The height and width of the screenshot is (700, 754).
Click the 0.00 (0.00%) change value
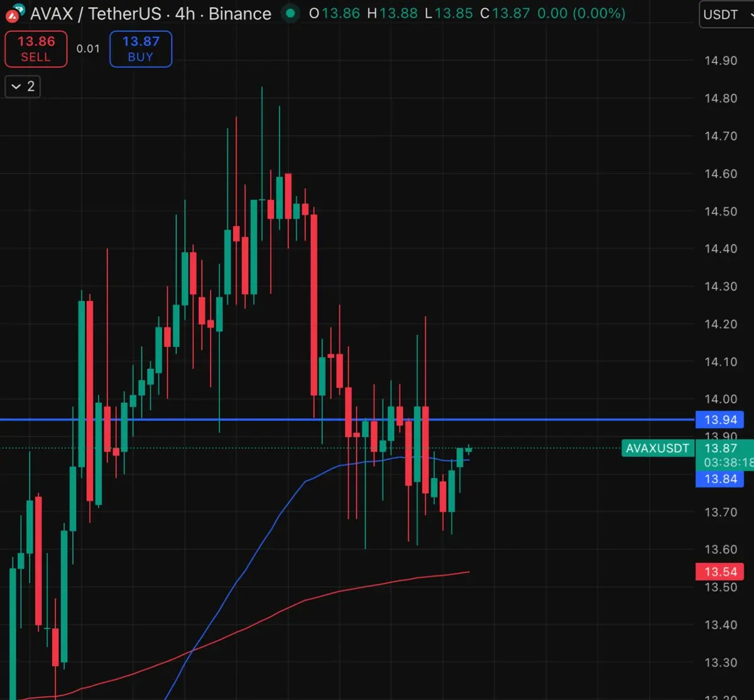[x=581, y=13]
